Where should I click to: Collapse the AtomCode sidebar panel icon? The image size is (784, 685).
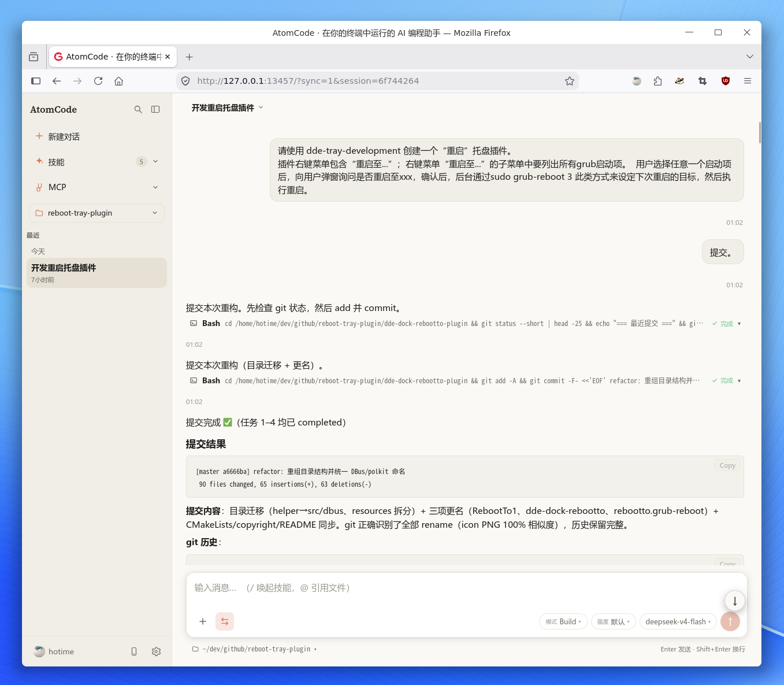(155, 109)
